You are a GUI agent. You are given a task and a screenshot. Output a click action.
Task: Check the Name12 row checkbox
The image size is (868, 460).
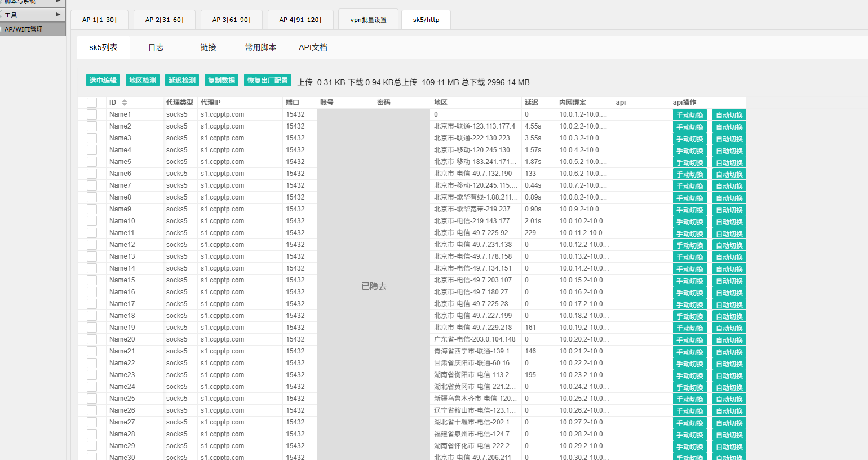92,245
